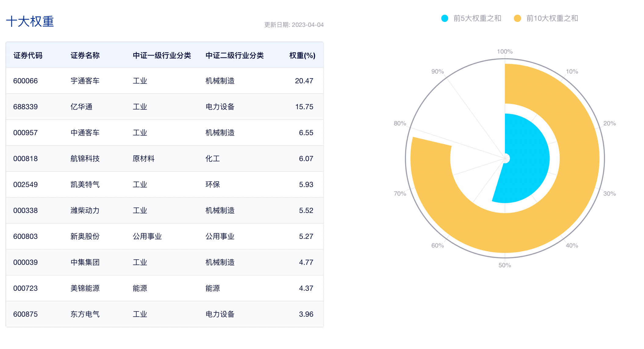Viewport: 644px width, 349px height.
Task: Click the 80% axis label on chart
Action: pos(400,123)
